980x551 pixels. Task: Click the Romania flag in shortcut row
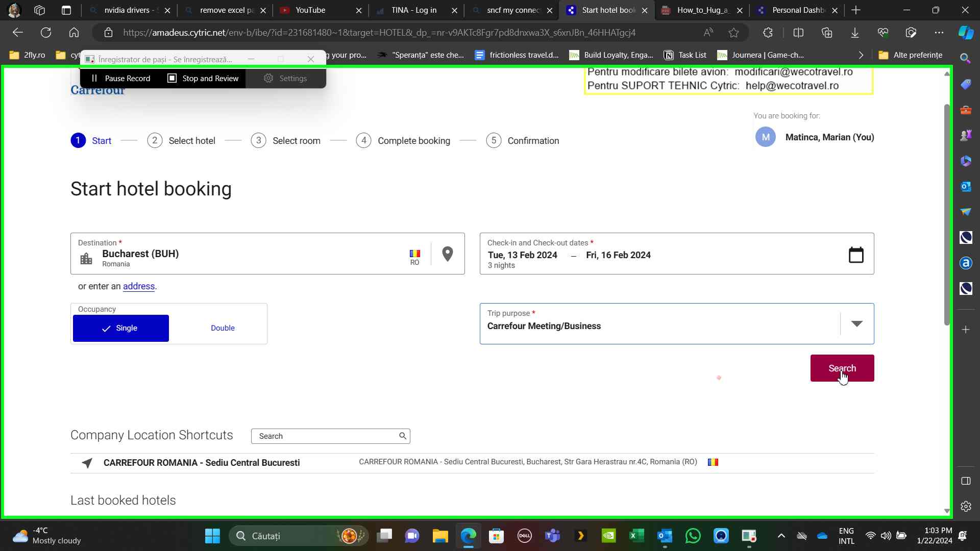(713, 462)
